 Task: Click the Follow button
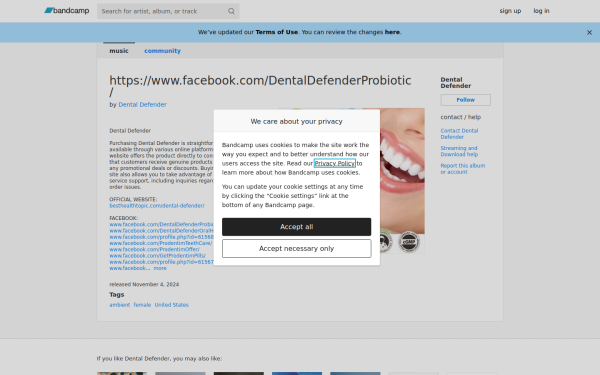point(465,100)
